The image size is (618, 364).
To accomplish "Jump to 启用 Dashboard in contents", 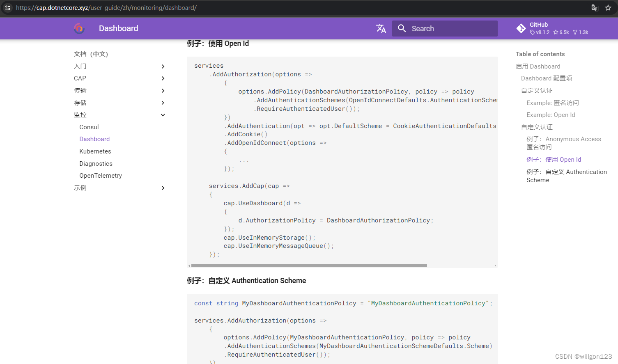I will pyautogui.click(x=538, y=66).
